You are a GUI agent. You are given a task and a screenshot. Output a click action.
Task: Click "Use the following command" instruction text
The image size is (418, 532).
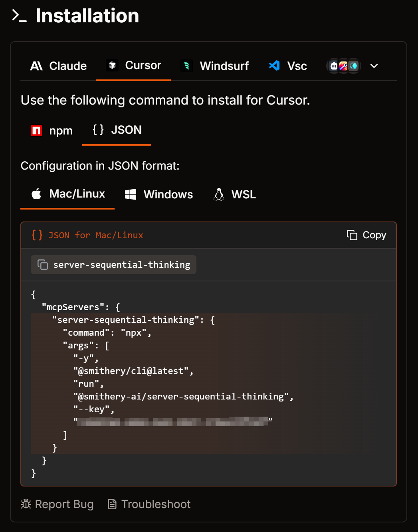point(165,100)
